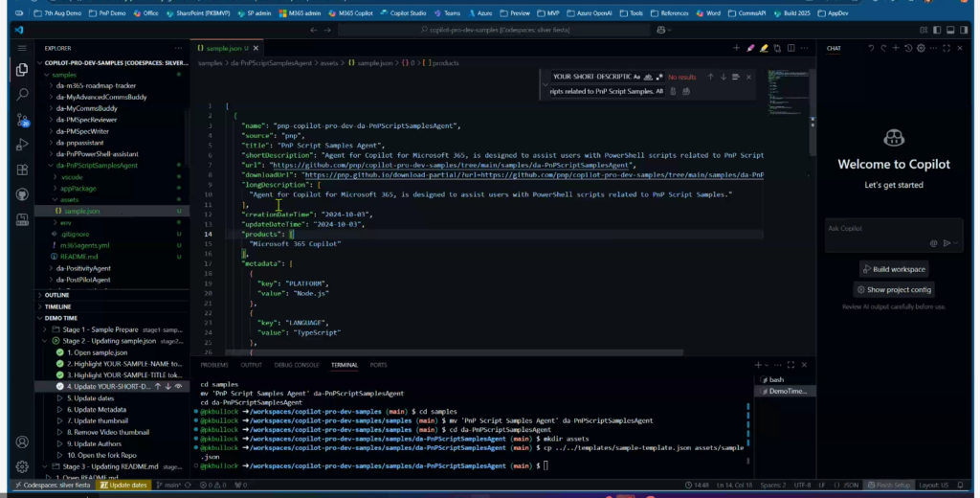Navigate back using the title bar arrow
This screenshot has width=980, height=498.
tap(314, 30)
